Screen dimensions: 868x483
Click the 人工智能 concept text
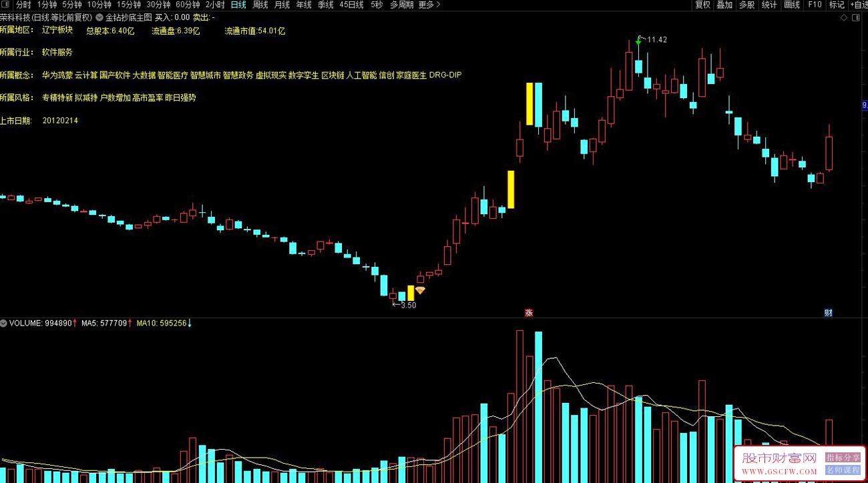click(x=361, y=75)
